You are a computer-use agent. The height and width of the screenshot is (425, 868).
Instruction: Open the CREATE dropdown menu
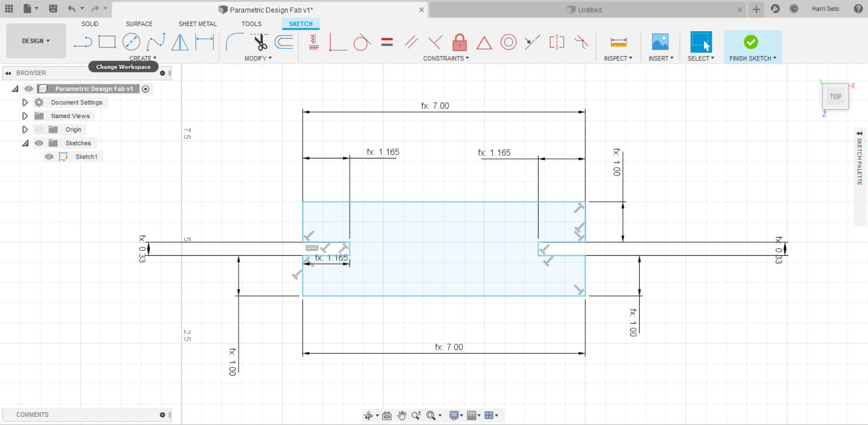tap(143, 58)
